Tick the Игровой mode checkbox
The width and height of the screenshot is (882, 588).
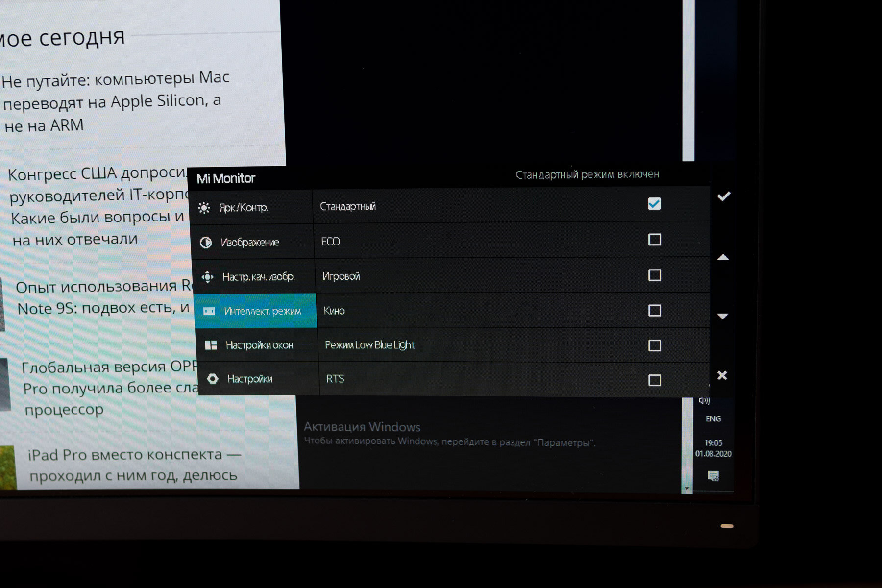(655, 275)
